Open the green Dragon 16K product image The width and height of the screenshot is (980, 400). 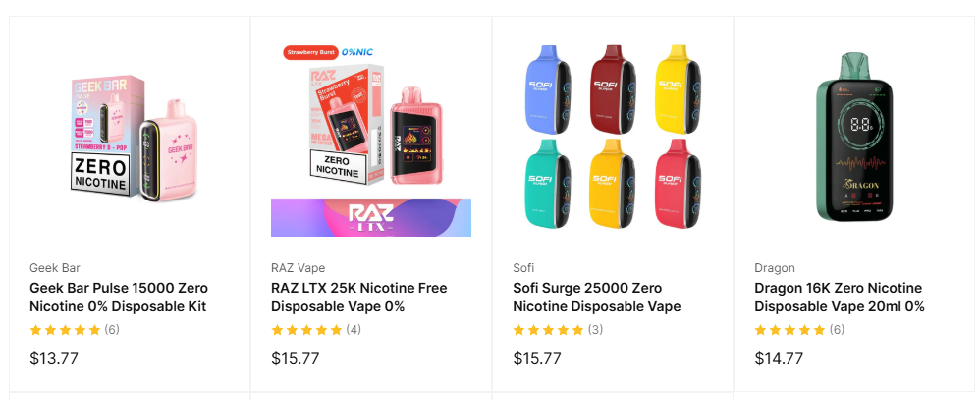click(854, 139)
